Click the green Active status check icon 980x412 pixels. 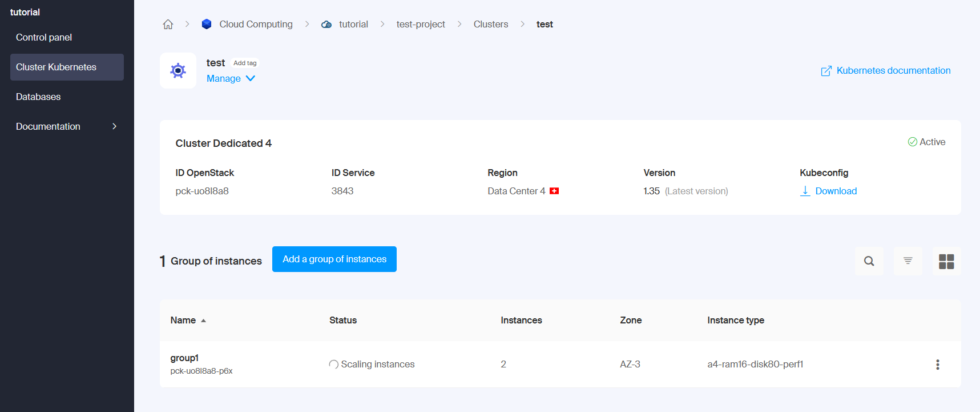tap(913, 142)
